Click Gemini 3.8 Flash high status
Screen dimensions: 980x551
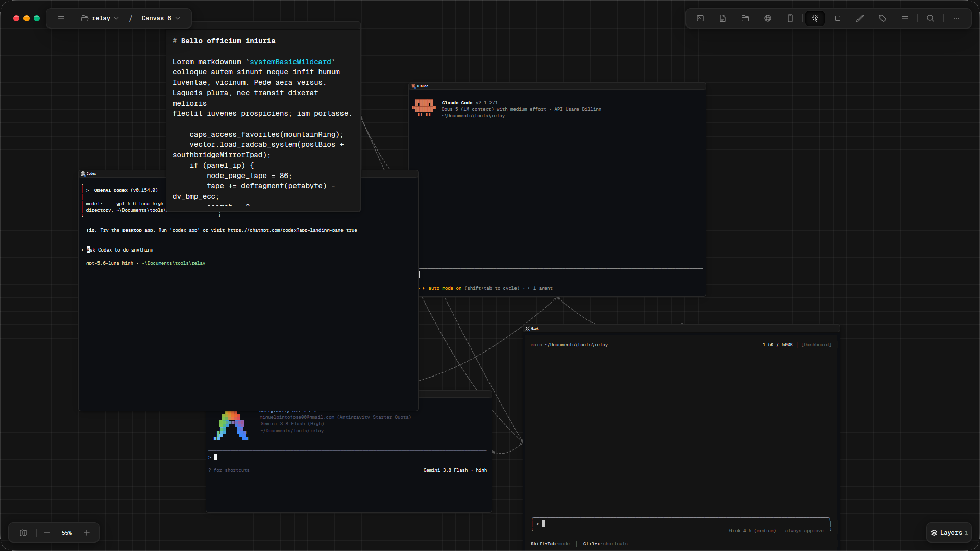click(x=455, y=470)
